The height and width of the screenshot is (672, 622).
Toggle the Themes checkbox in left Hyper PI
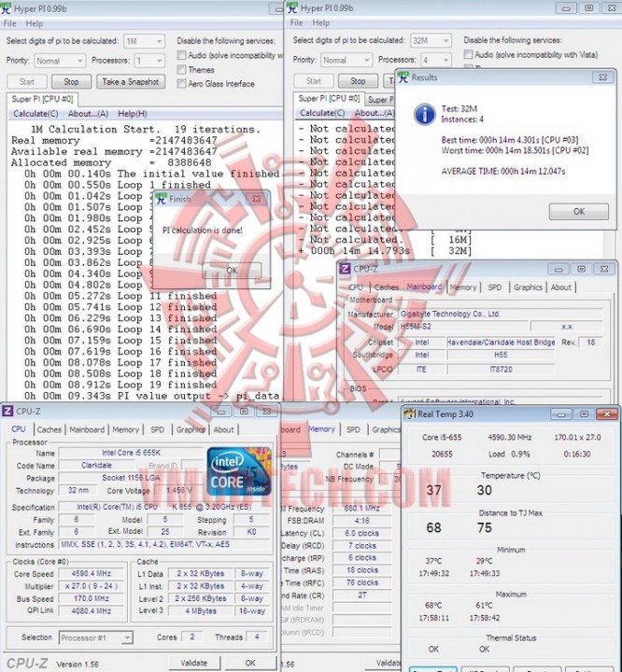click(x=182, y=69)
